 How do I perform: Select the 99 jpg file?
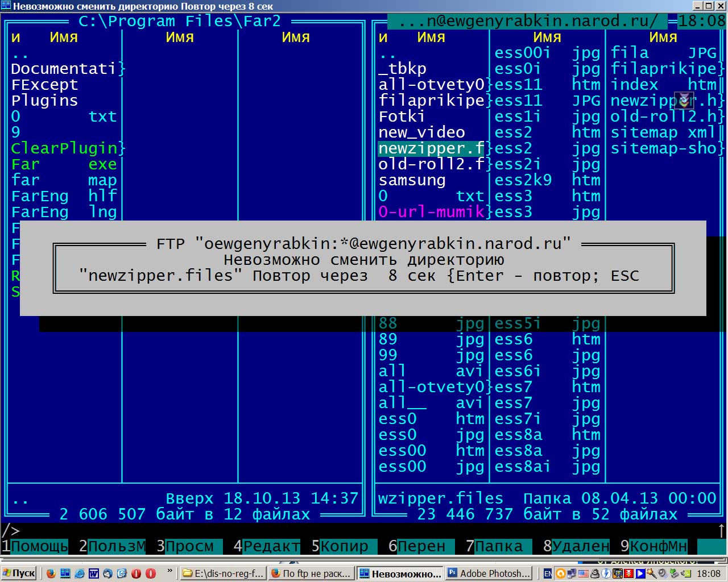point(431,355)
